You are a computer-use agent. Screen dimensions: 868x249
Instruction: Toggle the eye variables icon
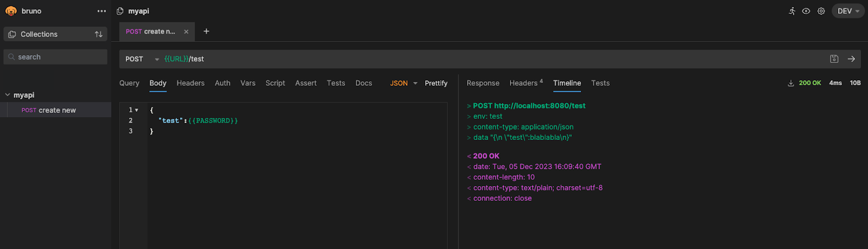point(806,11)
